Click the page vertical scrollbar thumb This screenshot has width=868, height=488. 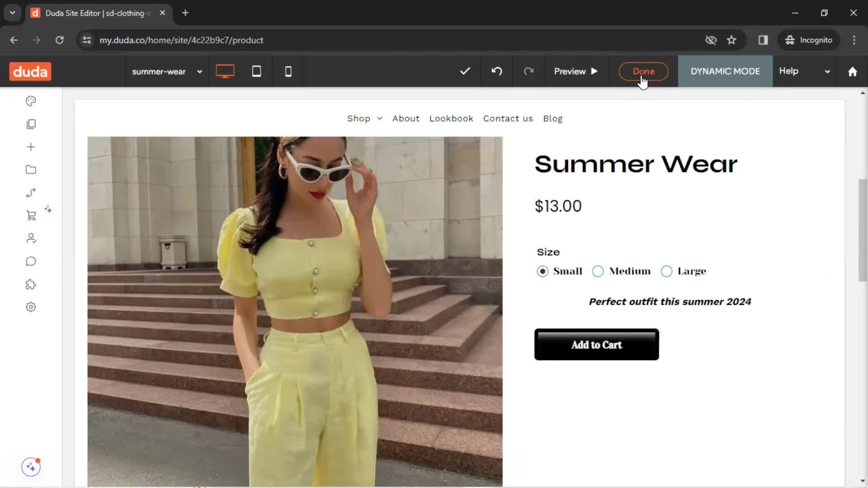[863, 230]
